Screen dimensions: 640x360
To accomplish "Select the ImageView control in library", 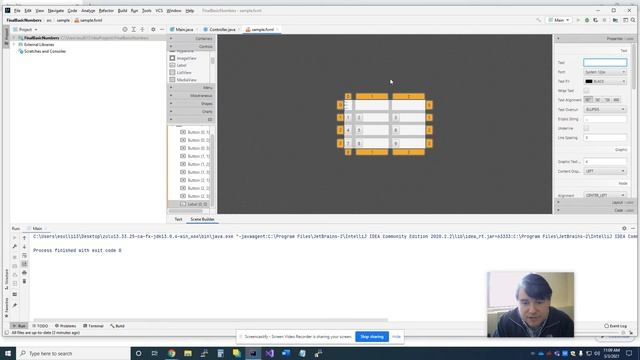I will [x=187, y=58].
